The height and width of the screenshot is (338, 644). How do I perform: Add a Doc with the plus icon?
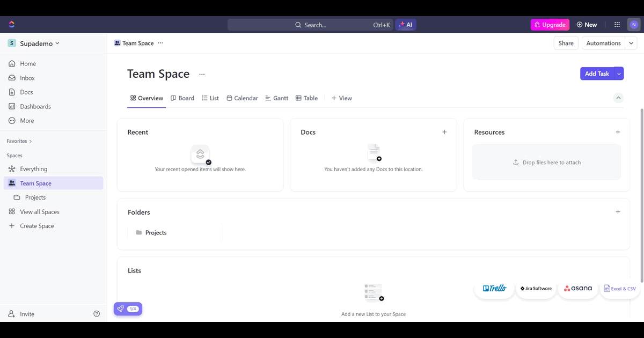point(444,132)
